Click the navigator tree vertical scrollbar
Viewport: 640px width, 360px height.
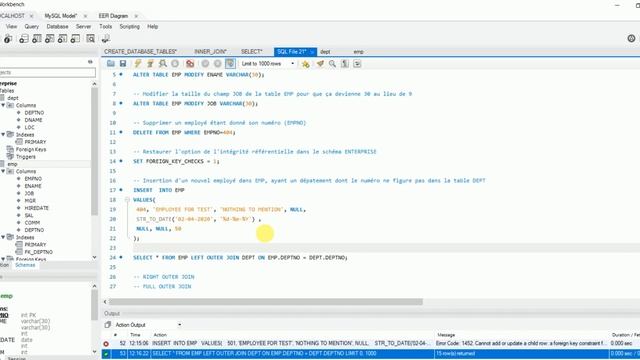tap(94, 151)
